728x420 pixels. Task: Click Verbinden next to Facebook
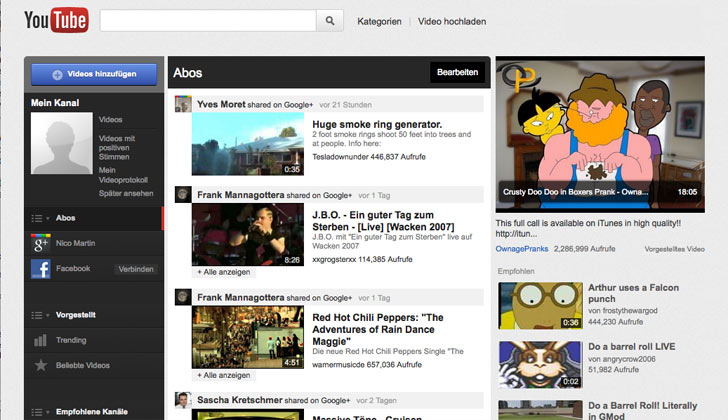[x=136, y=269]
